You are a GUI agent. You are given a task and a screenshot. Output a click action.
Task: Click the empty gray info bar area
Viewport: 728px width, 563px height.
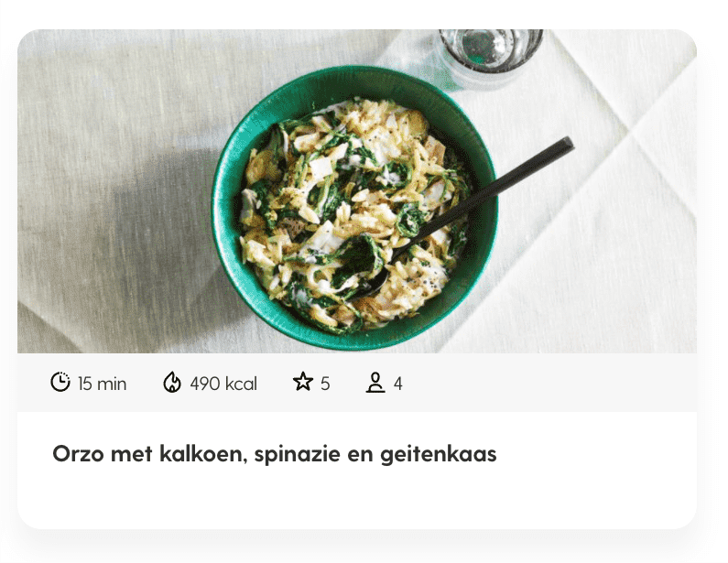[548, 383]
